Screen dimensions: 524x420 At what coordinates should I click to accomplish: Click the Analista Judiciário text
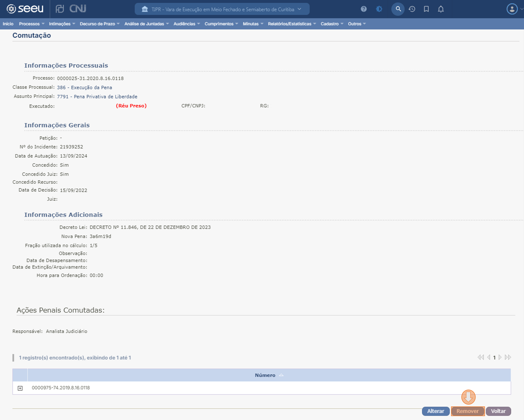point(66,331)
